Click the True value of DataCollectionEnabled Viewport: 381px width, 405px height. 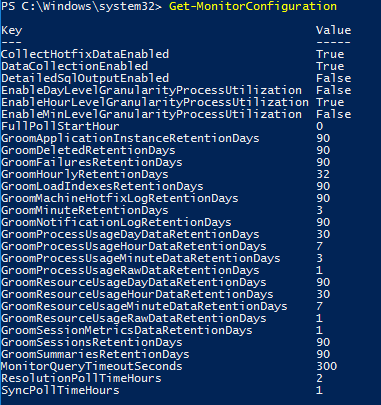(x=330, y=66)
